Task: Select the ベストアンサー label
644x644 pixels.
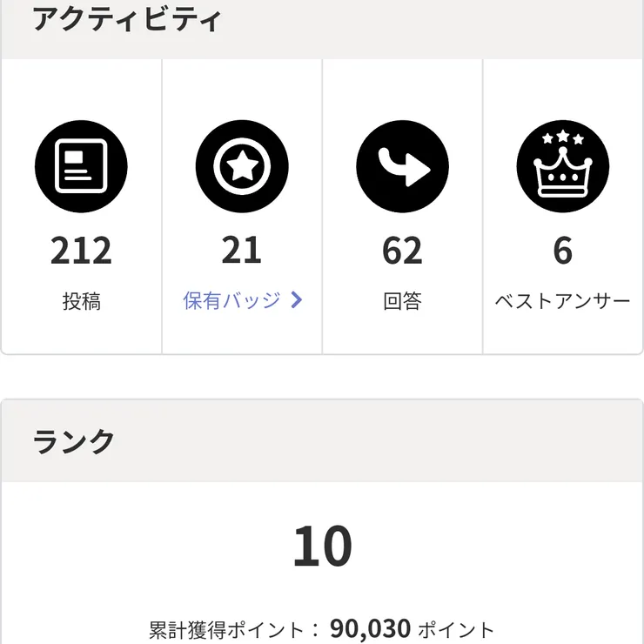Action: point(563,302)
